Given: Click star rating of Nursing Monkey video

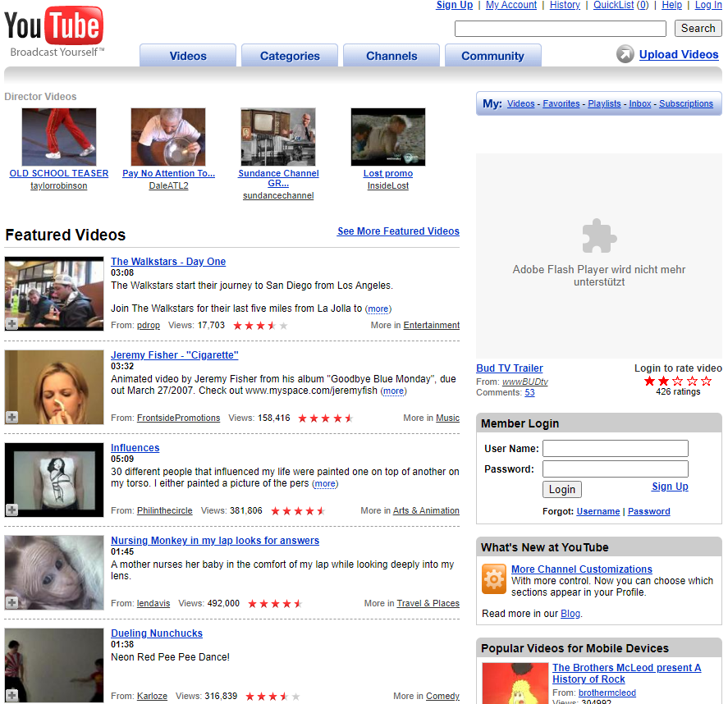Looking at the screenshot, I should (275, 604).
